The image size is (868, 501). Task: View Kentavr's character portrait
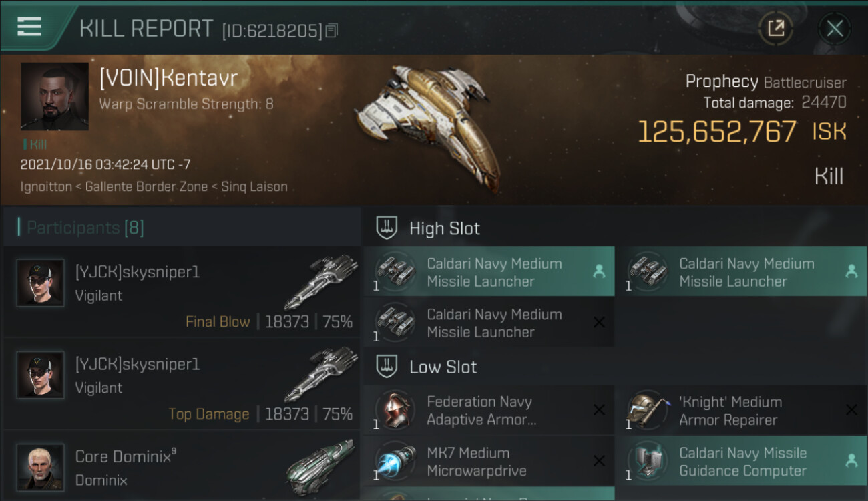click(55, 96)
